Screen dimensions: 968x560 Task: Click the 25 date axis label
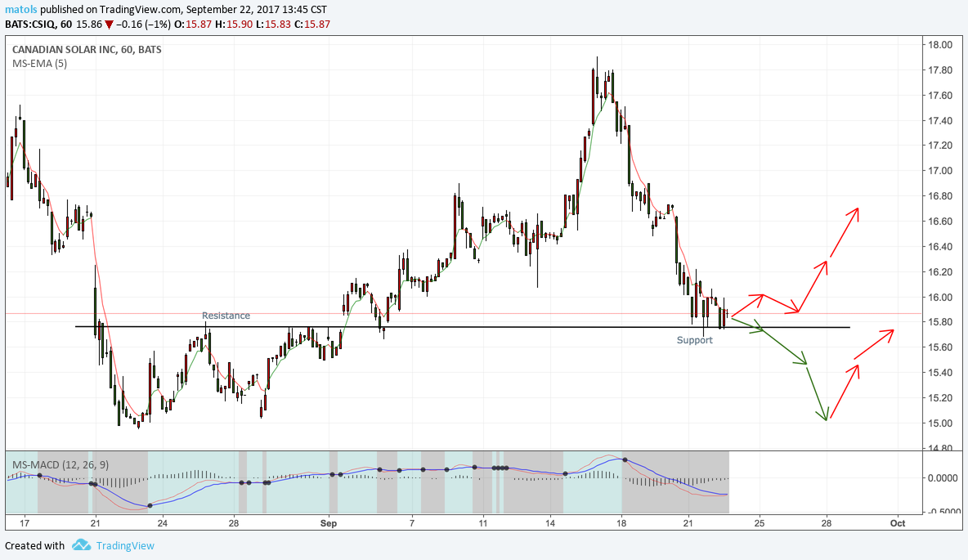point(760,523)
